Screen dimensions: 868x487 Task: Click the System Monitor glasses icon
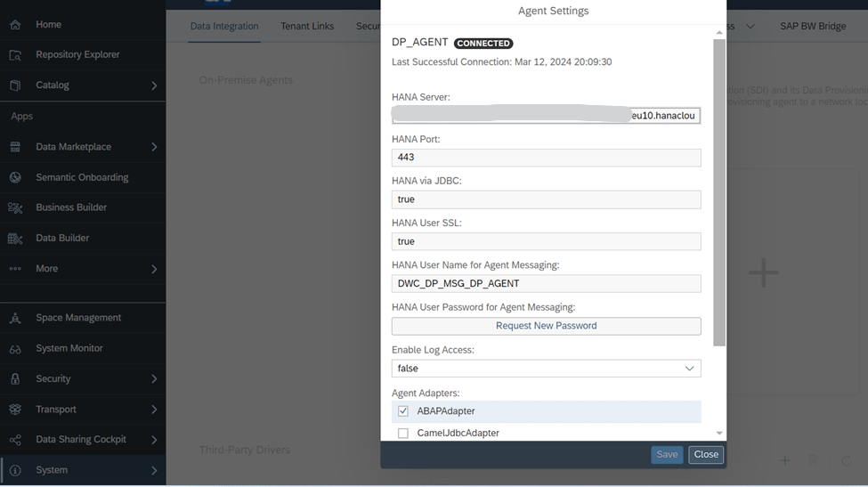coord(15,349)
